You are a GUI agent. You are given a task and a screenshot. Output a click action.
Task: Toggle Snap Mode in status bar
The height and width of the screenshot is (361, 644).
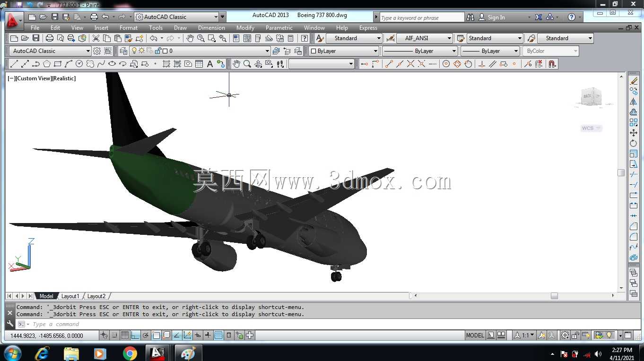click(114, 335)
